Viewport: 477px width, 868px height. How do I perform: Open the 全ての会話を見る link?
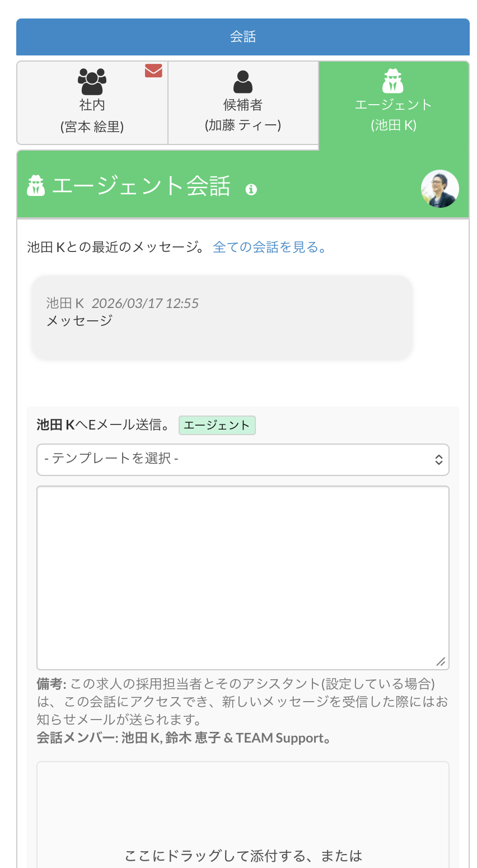(270, 247)
